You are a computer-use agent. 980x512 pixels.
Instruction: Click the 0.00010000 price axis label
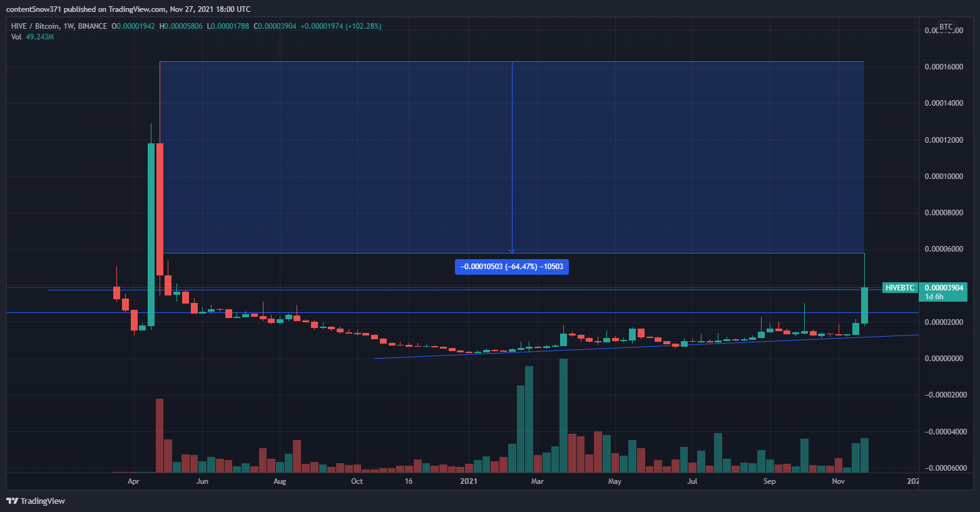point(944,177)
